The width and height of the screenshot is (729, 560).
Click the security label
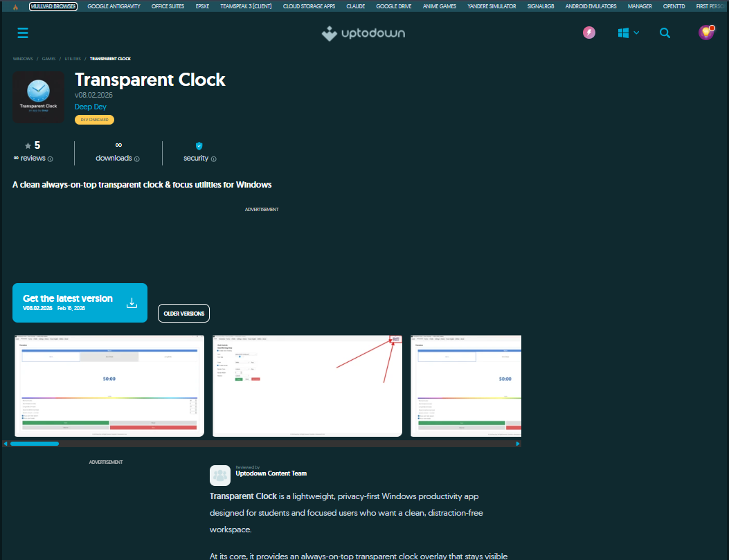pyautogui.click(x=196, y=159)
